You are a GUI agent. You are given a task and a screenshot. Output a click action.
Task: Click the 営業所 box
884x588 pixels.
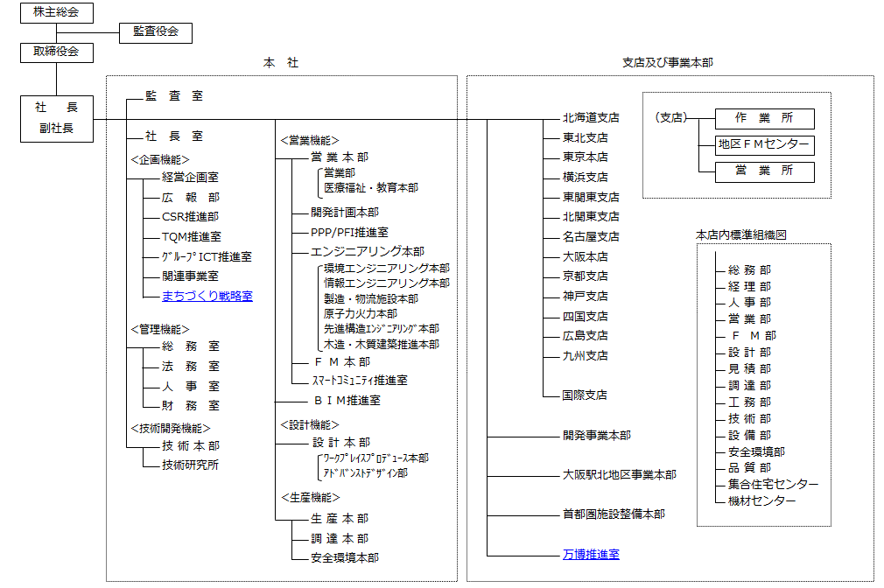pyautogui.click(x=764, y=171)
